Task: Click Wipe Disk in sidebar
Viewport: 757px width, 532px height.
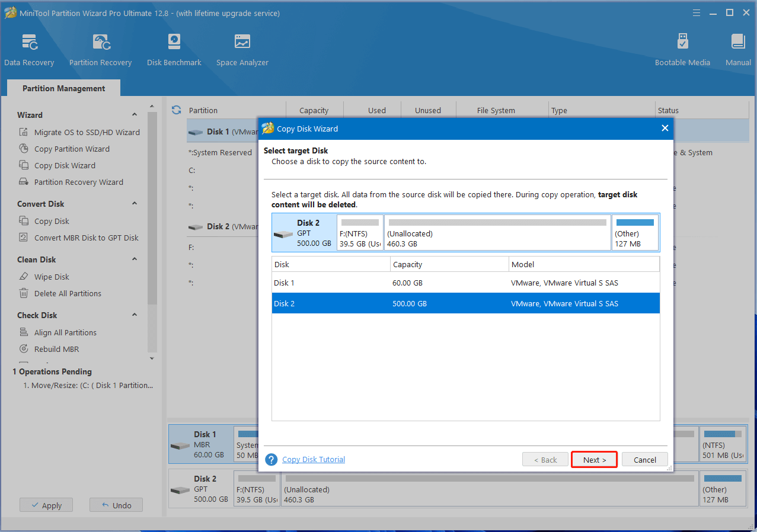Action: coord(52,277)
